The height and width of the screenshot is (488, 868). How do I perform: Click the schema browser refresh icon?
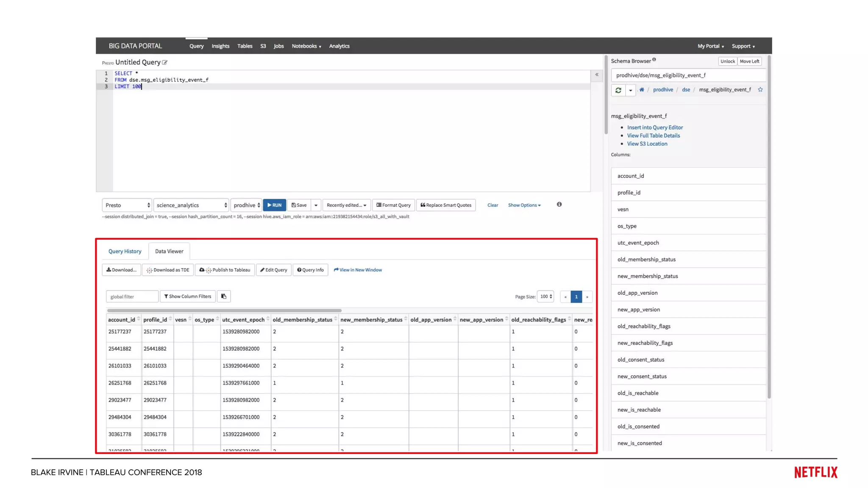pyautogui.click(x=618, y=90)
